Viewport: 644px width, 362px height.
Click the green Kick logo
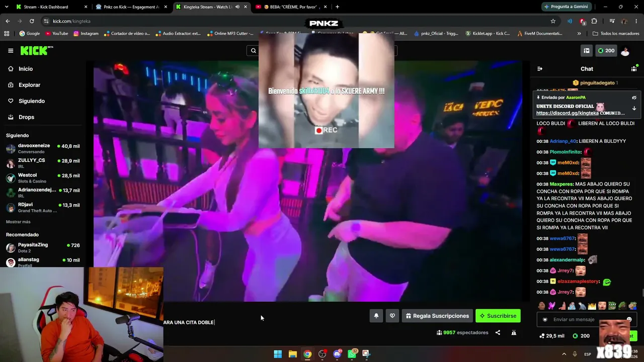pos(36,50)
